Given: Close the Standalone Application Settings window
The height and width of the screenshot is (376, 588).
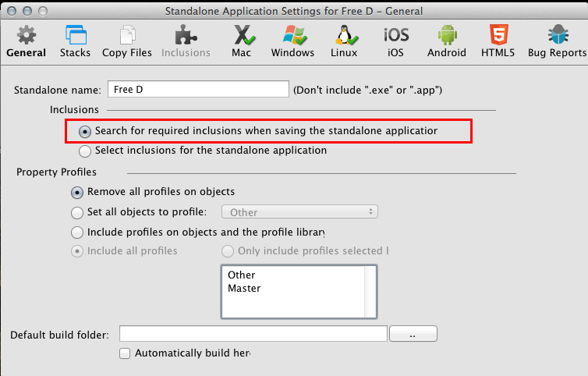Looking at the screenshot, I should [x=12, y=11].
